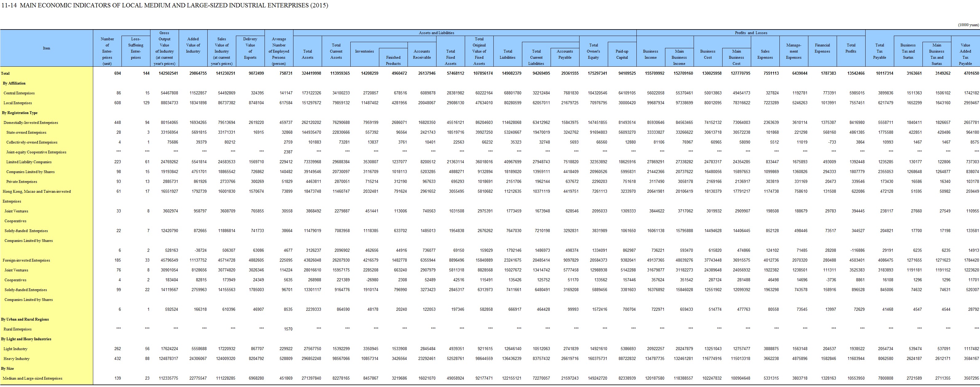Viewport: 980px width, 387px height.
Task: Select the 'Total Profits' column header
Action: pyautogui.click(x=851, y=48)
